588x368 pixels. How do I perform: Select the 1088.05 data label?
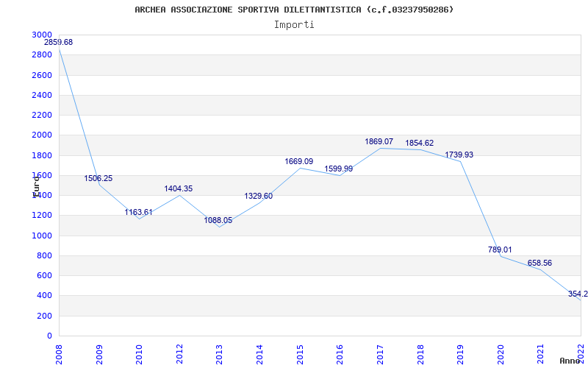pos(218,220)
